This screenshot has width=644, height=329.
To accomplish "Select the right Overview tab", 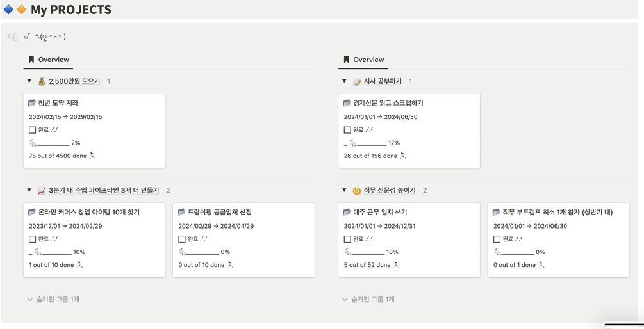I will pos(363,60).
